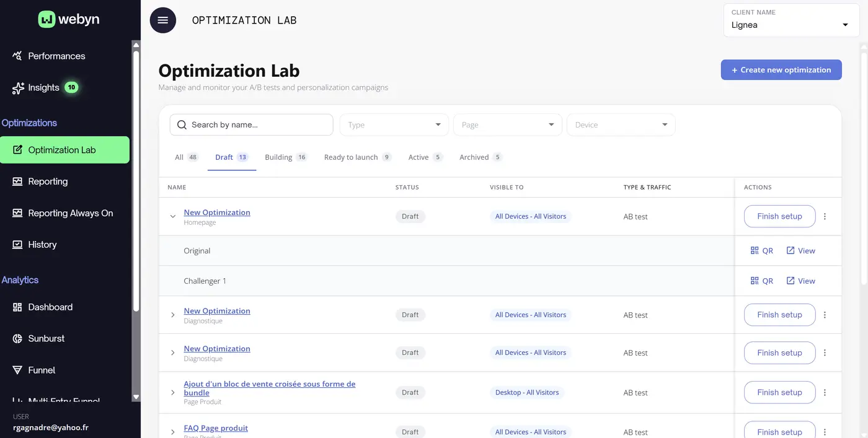Open the Ajout d'un bloc de vente link

coord(270,388)
